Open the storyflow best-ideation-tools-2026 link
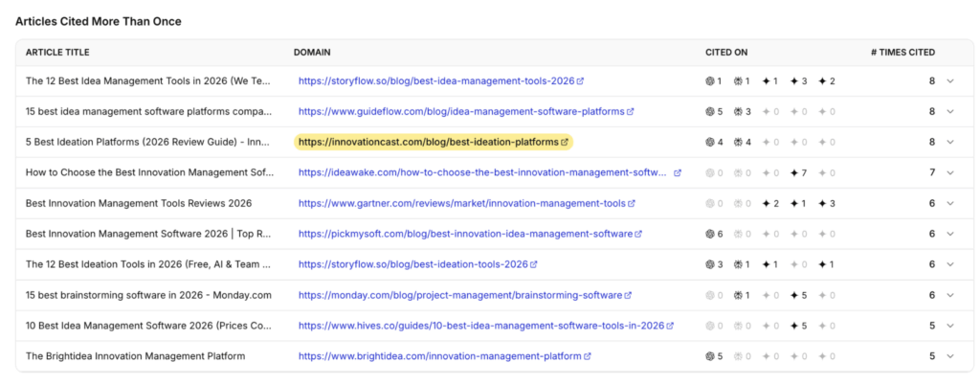 pyautogui.click(x=413, y=265)
